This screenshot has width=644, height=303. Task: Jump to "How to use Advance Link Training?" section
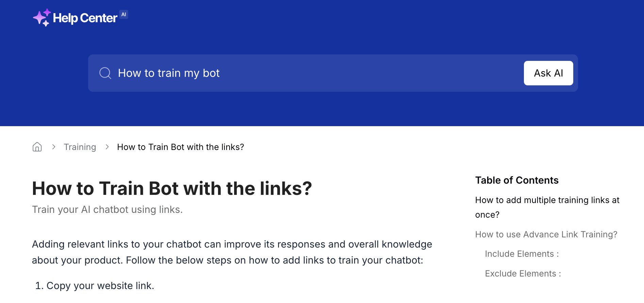(x=546, y=234)
